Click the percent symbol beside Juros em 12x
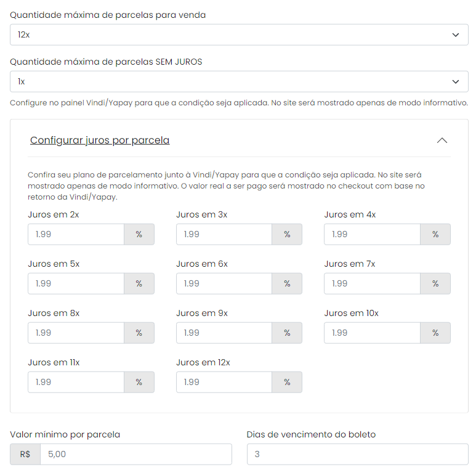The image size is (476, 475). [287, 382]
